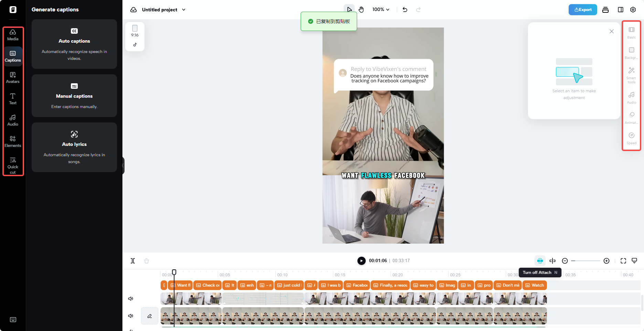Start Auto captions speech recognition

click(74, 44)
